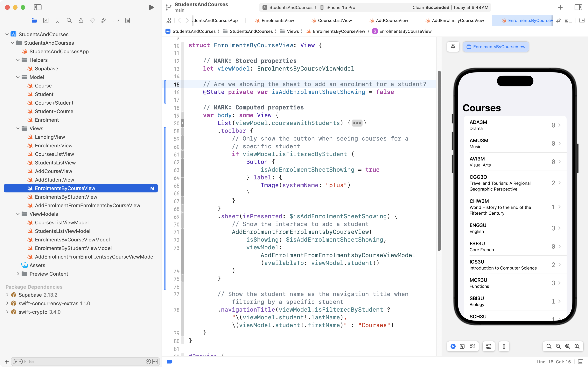Image resolution: width=588 pixels, height=367 pixels.
Task: Zoom in on the preview canvas
Action: coord(577,346)
